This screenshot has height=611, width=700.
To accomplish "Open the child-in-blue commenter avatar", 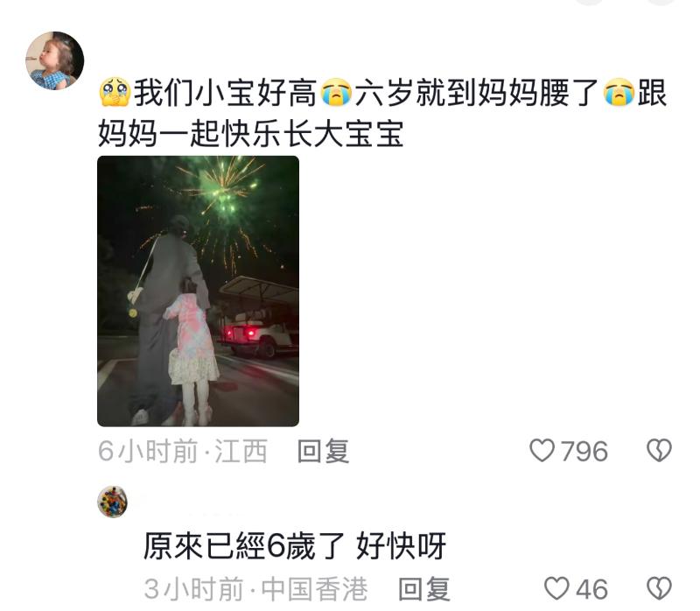I will pyautogui.click(x=54, y=60).
